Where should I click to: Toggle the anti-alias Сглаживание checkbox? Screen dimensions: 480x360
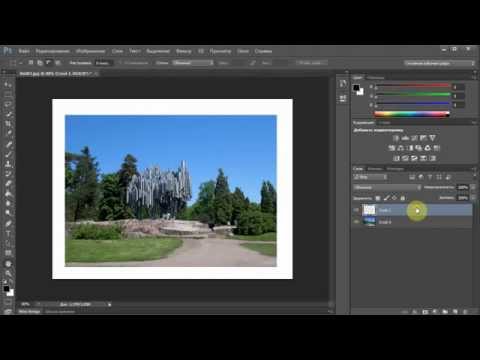121,63
